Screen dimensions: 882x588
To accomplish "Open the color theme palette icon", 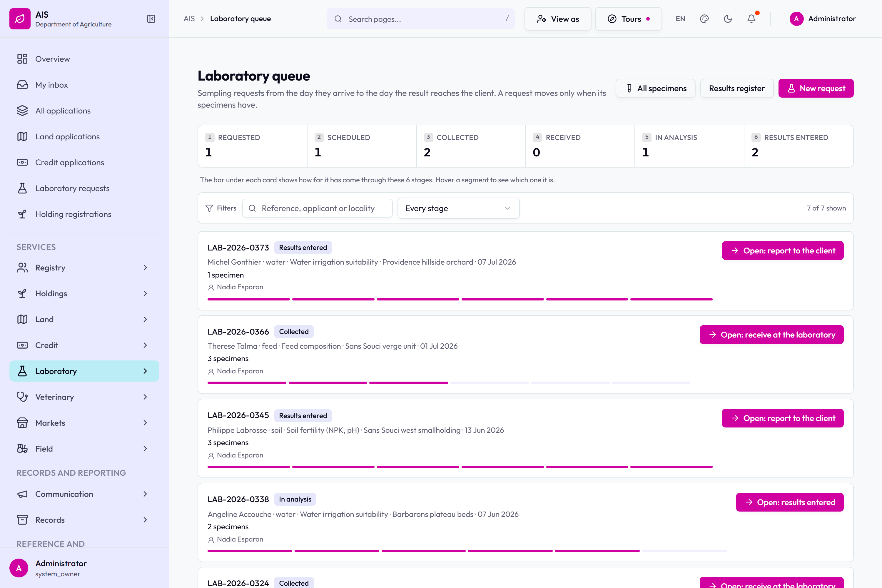I will tap(704, 19).
